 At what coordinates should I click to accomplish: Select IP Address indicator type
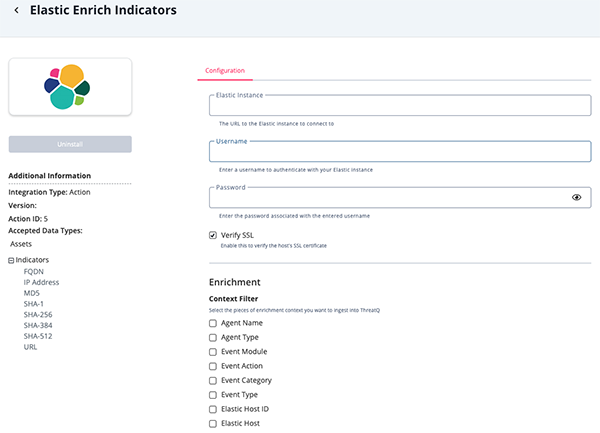pyautogui.click(x=41, y=282)
